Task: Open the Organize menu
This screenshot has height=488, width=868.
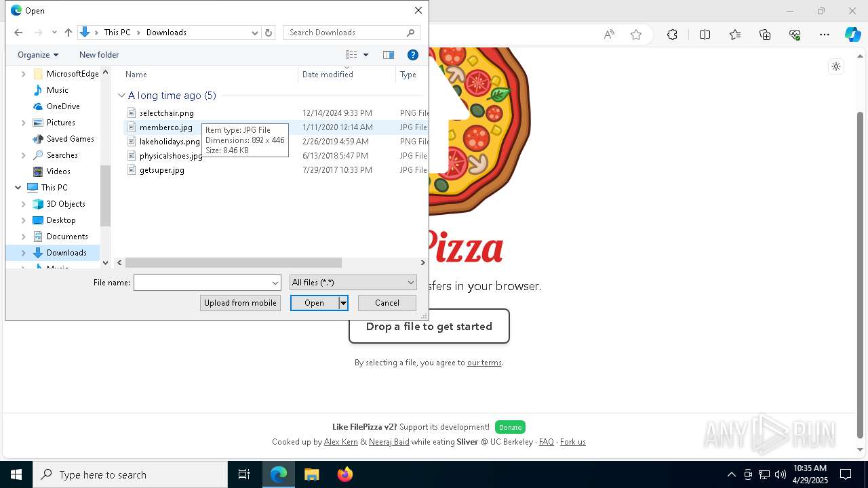Action: (x=38, y=55)
